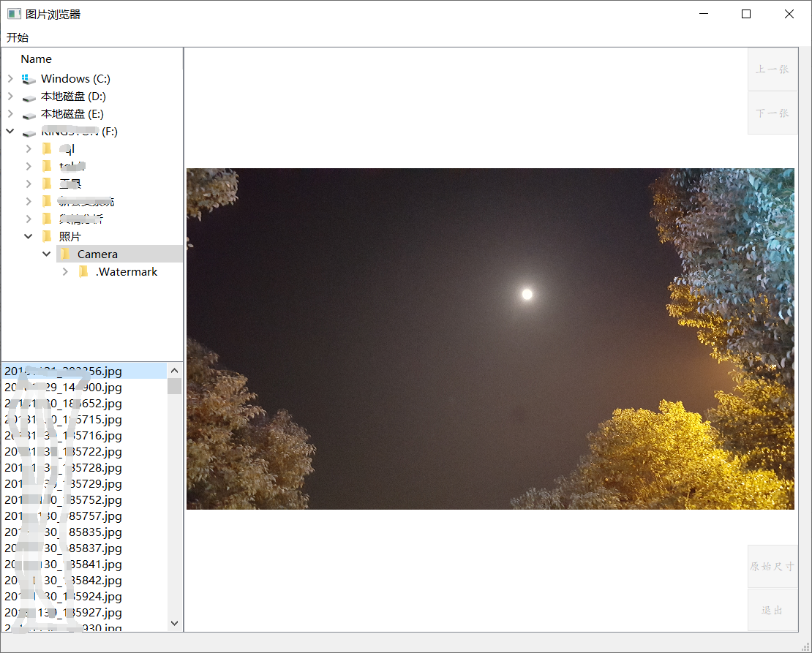Screen dimensions: 812x653
Task: Click the 本地磁盘 (E:) drive icon
Action: click(29, 113)
